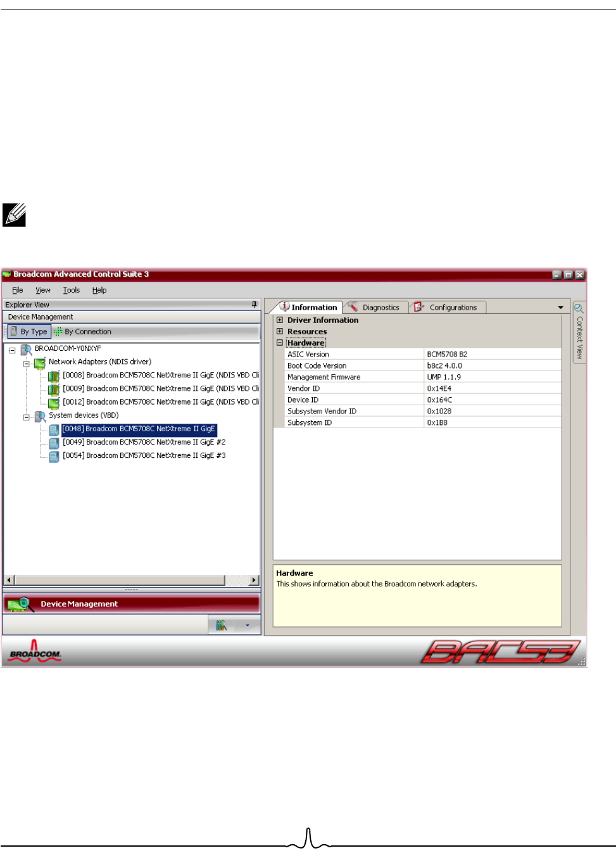The image size is (616, 853).
Task: Click the [0049] device icon
Action: click(54, 443)
